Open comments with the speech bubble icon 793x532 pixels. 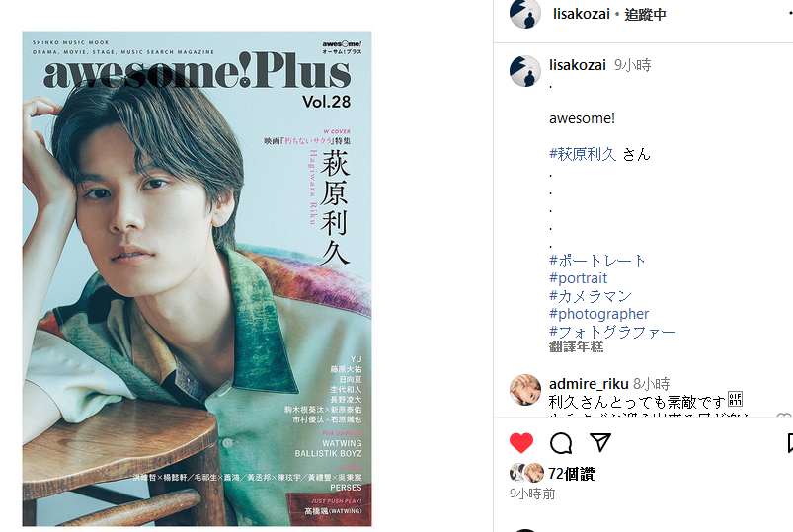pyautogui.click(x=561, y=443)
